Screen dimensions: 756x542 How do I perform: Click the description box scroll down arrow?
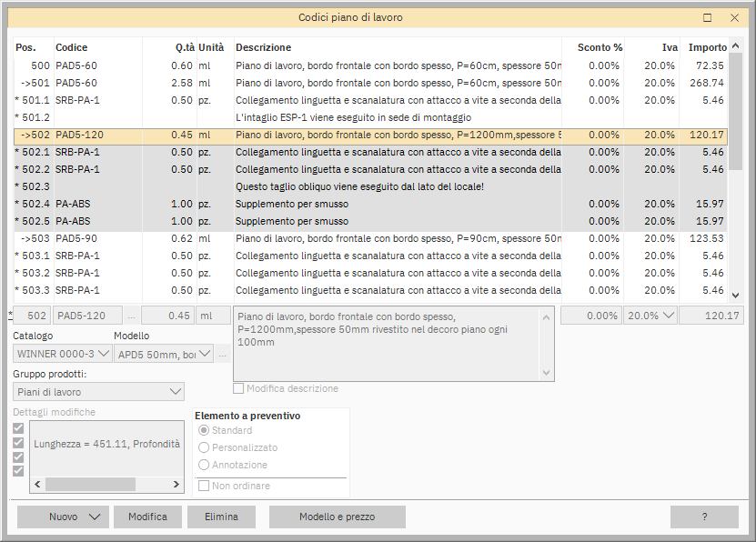point(546,373)
